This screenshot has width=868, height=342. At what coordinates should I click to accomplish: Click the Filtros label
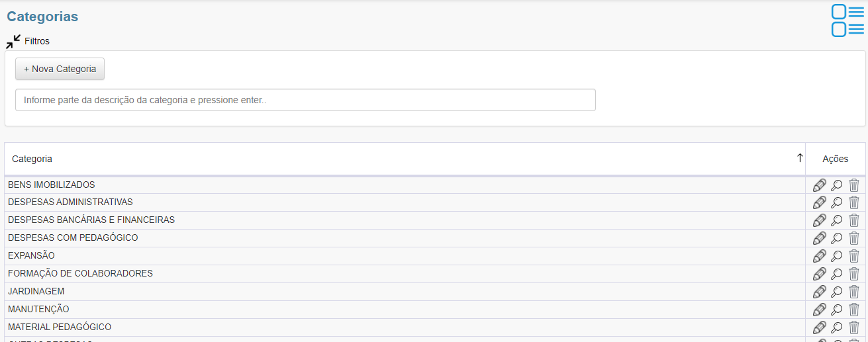pyautogui.click(x=37, y=41)
